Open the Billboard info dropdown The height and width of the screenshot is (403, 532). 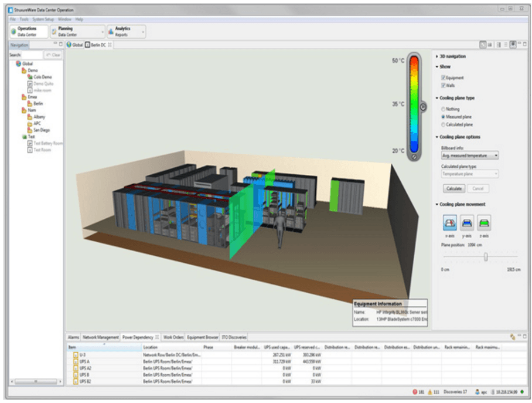pyautogui.click(x=470, y=155)
